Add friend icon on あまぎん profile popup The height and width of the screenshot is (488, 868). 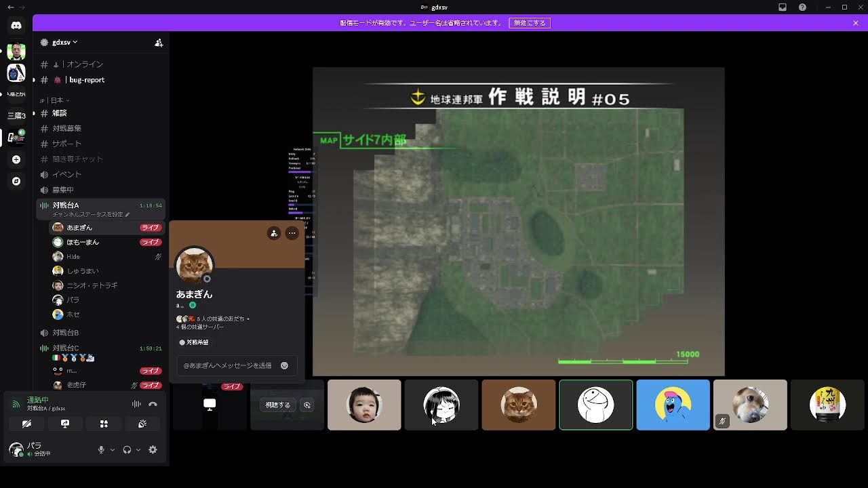pyautogui.click(x=273, y=233)
